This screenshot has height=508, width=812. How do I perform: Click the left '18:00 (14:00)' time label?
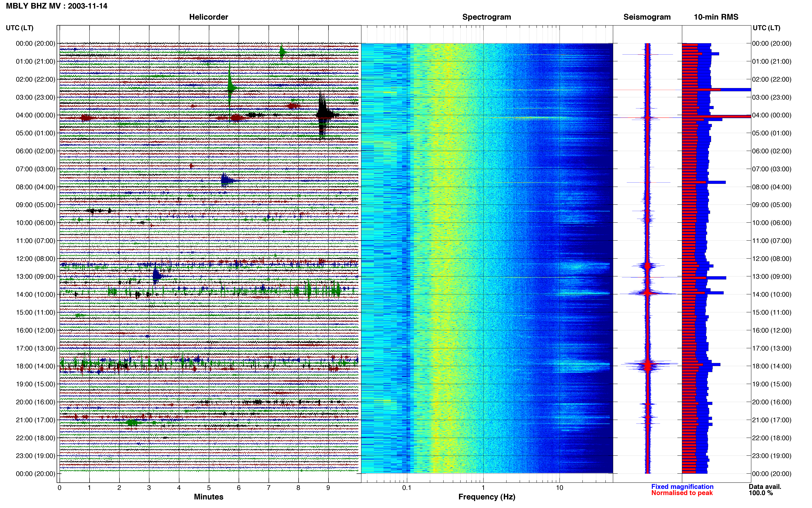36,366
